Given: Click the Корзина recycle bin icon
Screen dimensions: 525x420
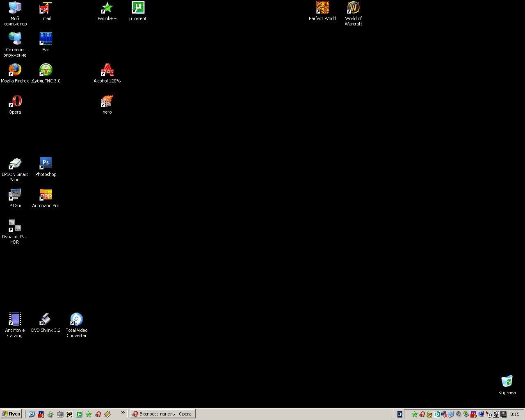Looking at the screenshot, I should coord(507,381).
